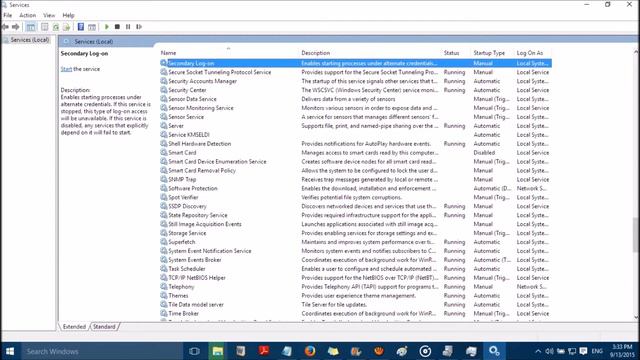The image size is (640, 360).
Task: Click the Back arrow in the toolbar
Action: (5, 27)
